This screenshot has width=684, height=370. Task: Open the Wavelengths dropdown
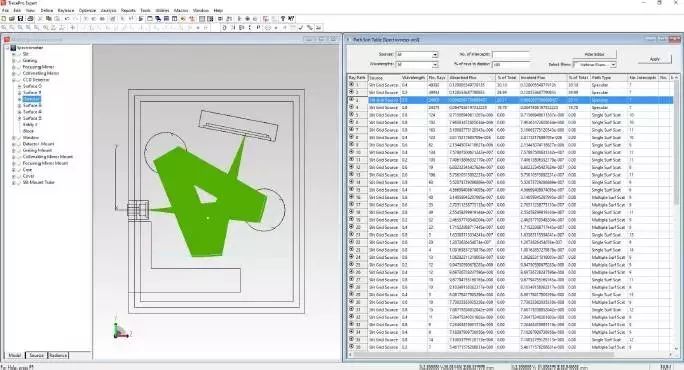434,65
